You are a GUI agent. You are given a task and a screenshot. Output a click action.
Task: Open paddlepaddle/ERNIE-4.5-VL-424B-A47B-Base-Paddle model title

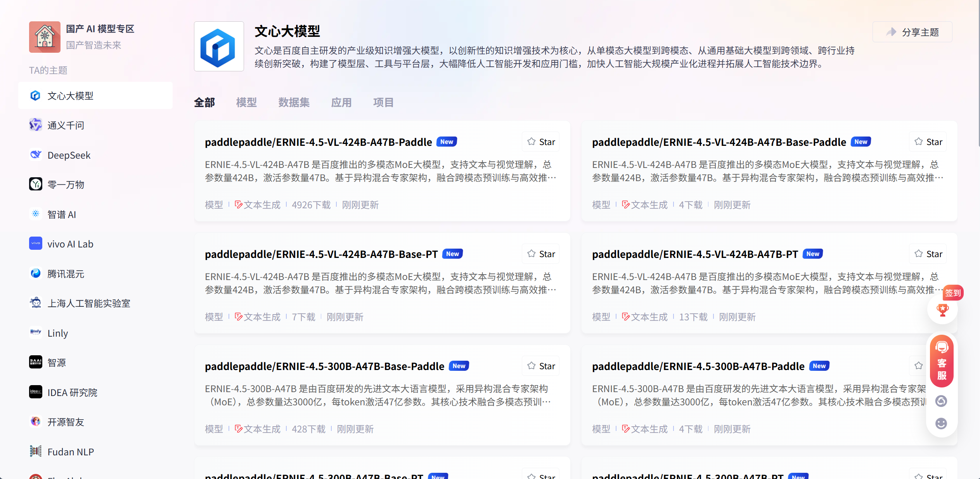coord(719,142)
